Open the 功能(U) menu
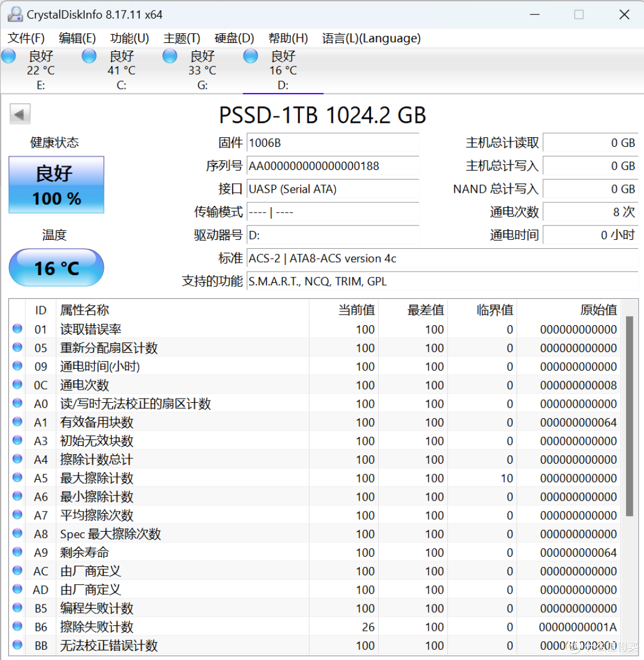Image resolution: width=644 pixels, height=660 pixels. 129,38
